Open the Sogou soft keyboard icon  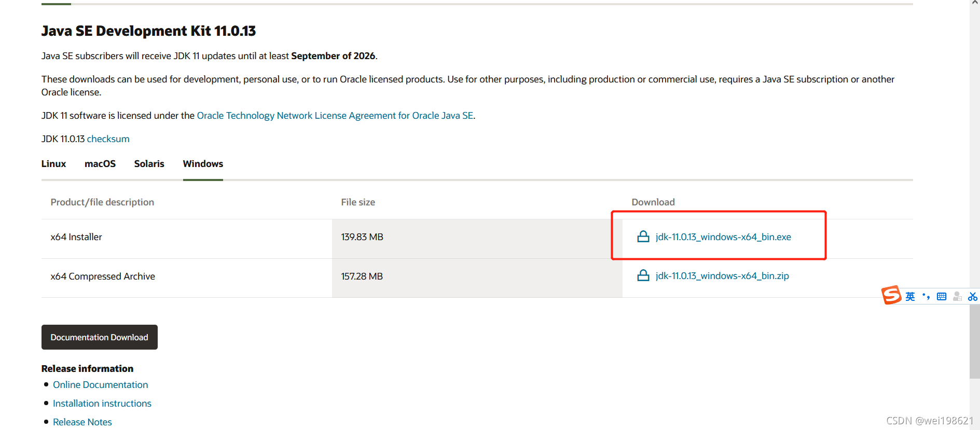(x=942, y=297)
